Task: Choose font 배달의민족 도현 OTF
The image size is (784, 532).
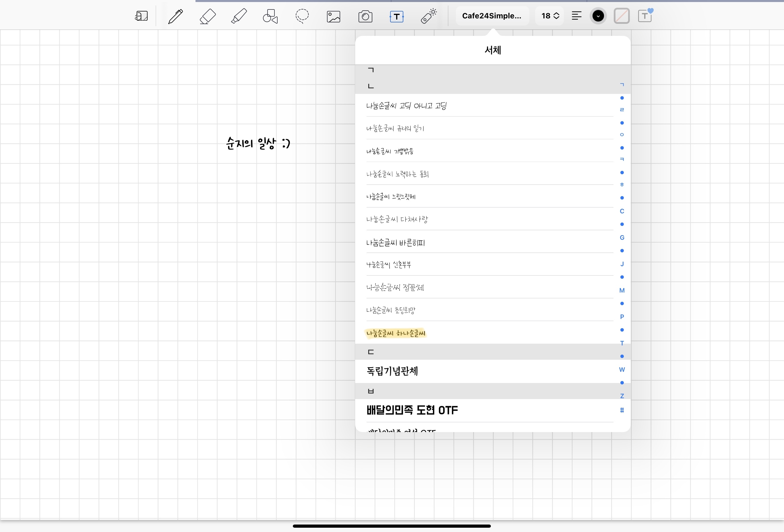Action: point(412,410)
